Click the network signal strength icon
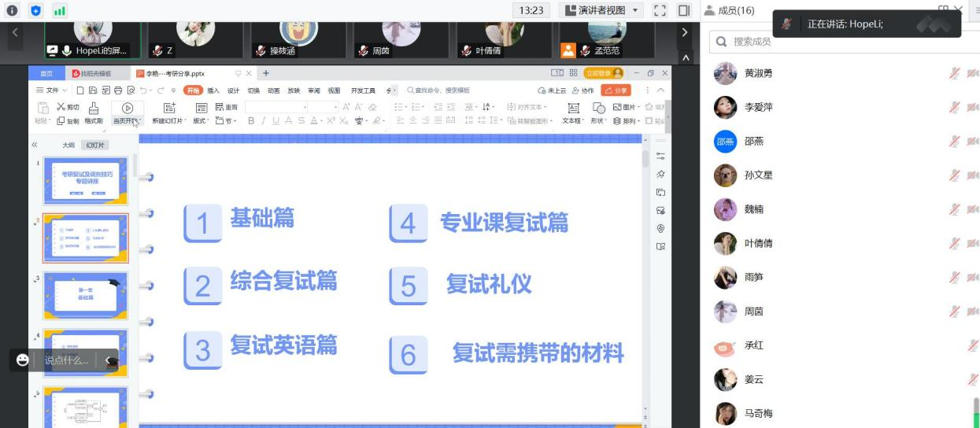 (60, 10)
